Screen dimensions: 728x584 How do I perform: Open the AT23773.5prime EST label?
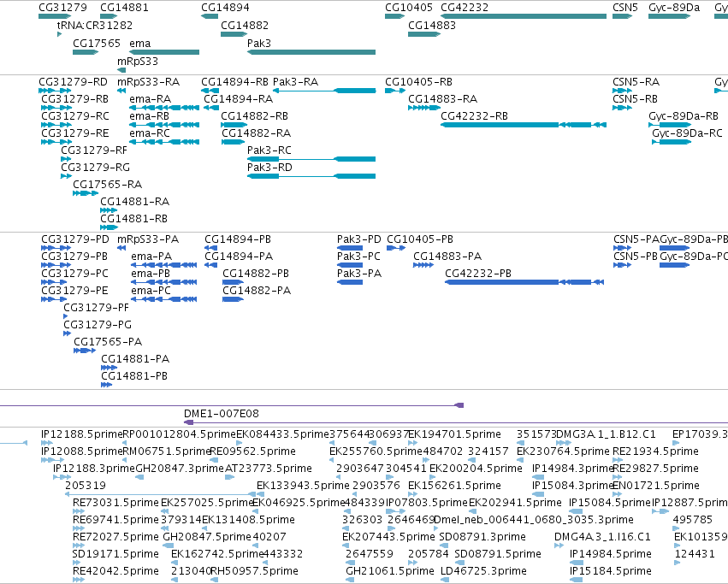point(269,469)
